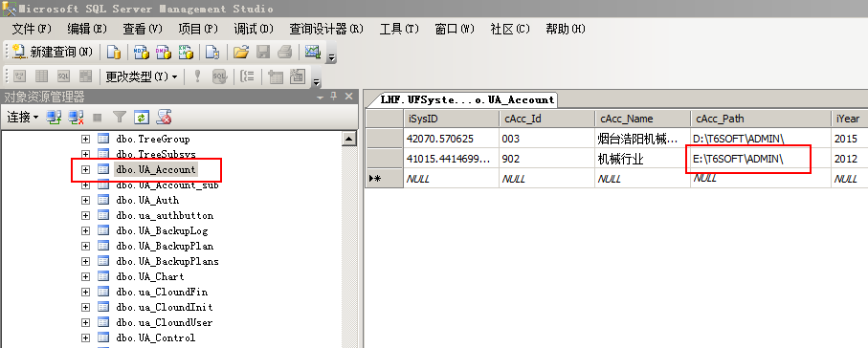
Task: Click the add derived table icon
Action: coord(298,76)
